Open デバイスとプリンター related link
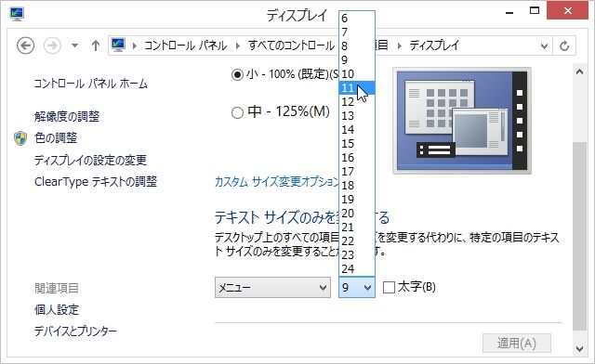 (75, 331)
